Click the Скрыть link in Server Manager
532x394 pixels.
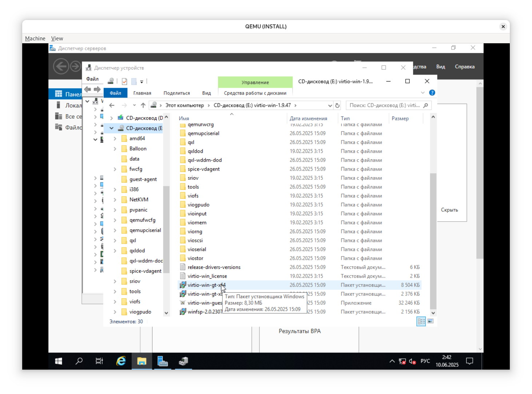click(449, 210)
